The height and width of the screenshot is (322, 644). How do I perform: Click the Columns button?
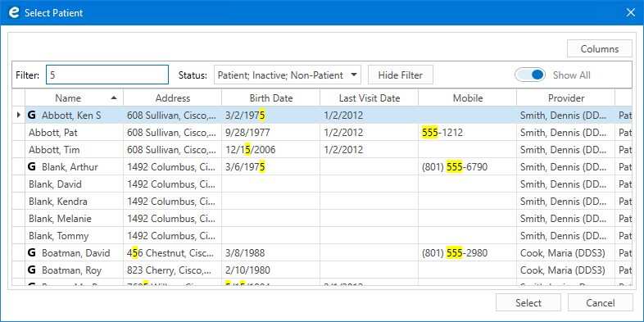600,49
